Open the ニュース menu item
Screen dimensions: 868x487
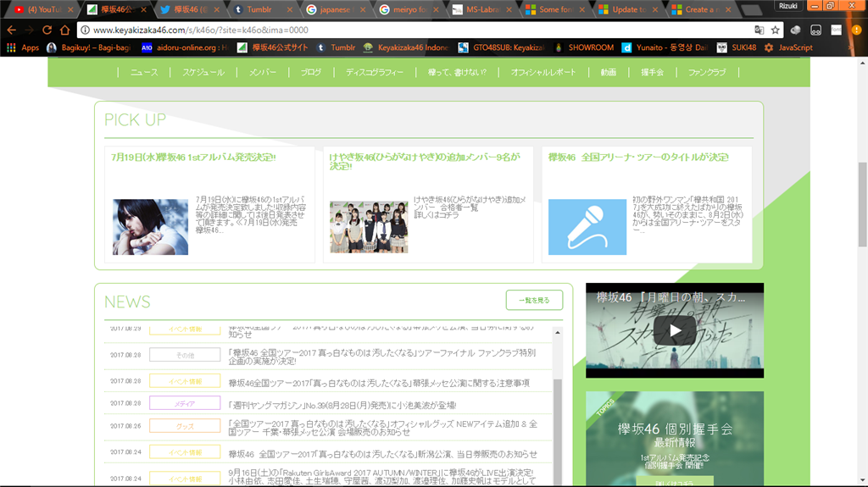tap(144, 72)
